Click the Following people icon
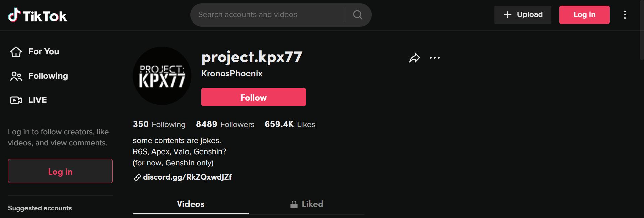 tap(16, 76)
